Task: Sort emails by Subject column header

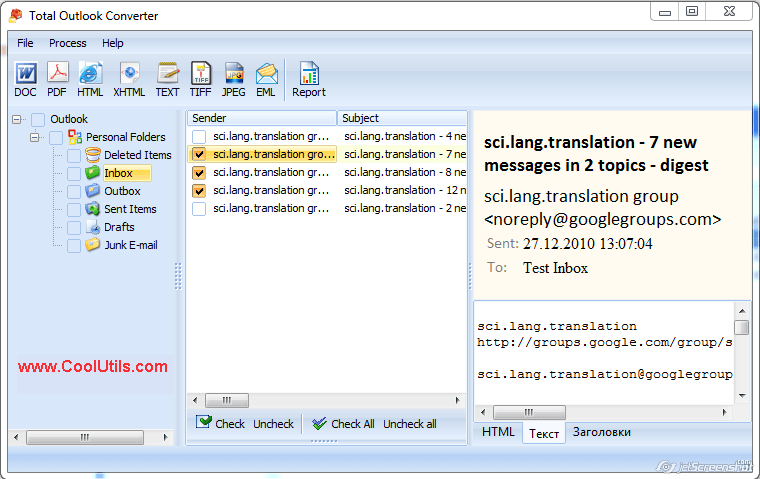Action: pyautogui.click(x=400, y=118)
